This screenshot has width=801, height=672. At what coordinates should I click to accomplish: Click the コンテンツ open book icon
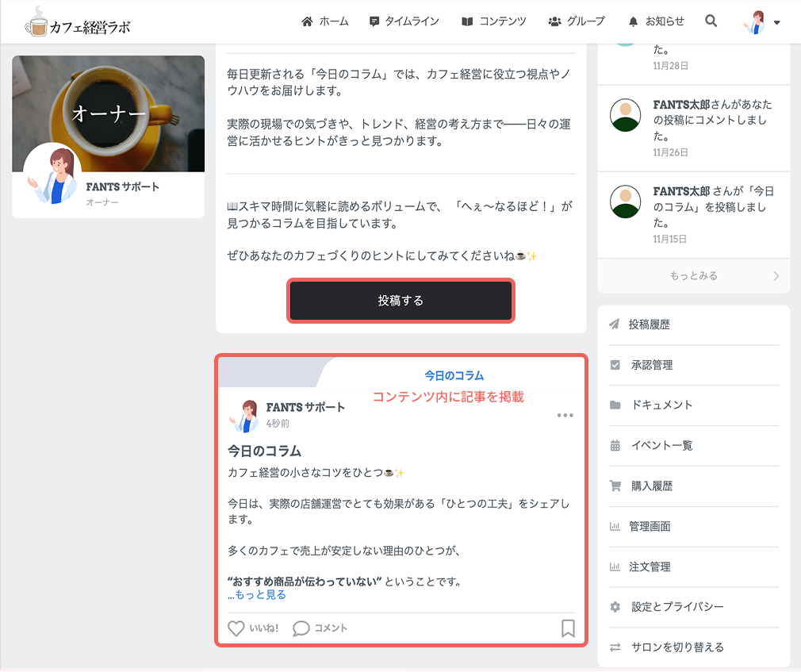pyautogui.click(x=467, y=21)
